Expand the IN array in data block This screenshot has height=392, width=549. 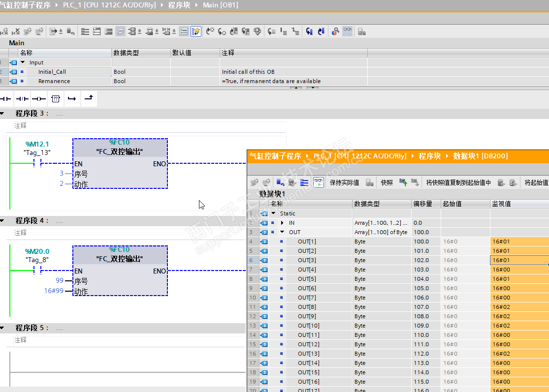(x=282, y=223)
